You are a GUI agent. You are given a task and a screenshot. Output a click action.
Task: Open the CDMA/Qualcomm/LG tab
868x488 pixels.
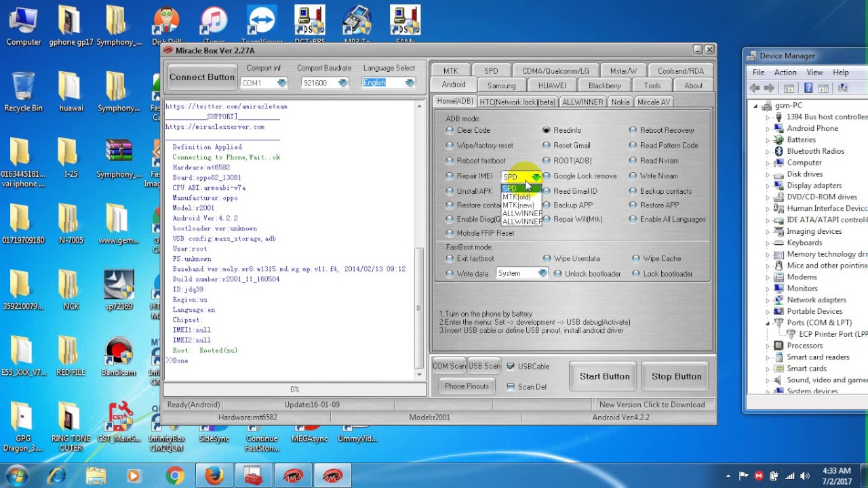pos(555,70)
